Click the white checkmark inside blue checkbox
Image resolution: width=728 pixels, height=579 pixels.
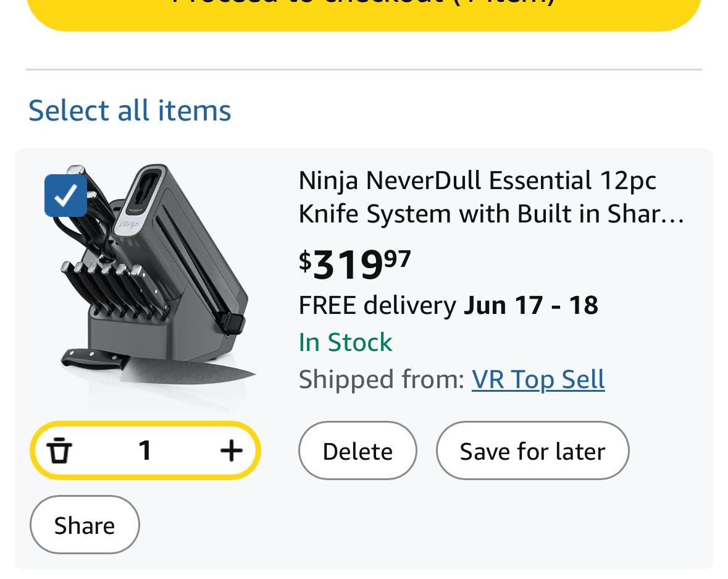click(65, 195)
